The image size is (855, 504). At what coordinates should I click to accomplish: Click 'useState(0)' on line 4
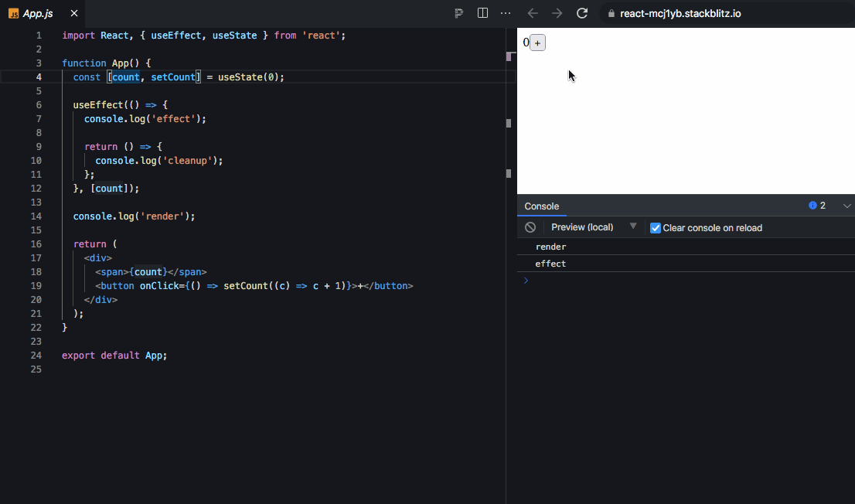tap(250, 77)
